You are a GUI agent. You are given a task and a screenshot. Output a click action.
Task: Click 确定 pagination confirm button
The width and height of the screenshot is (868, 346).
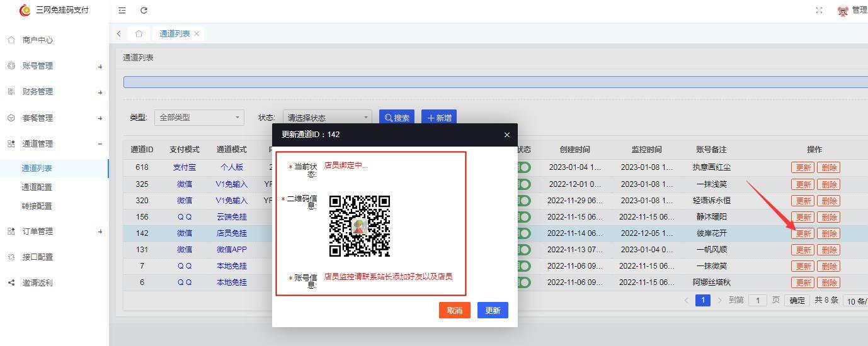point(797,301)
